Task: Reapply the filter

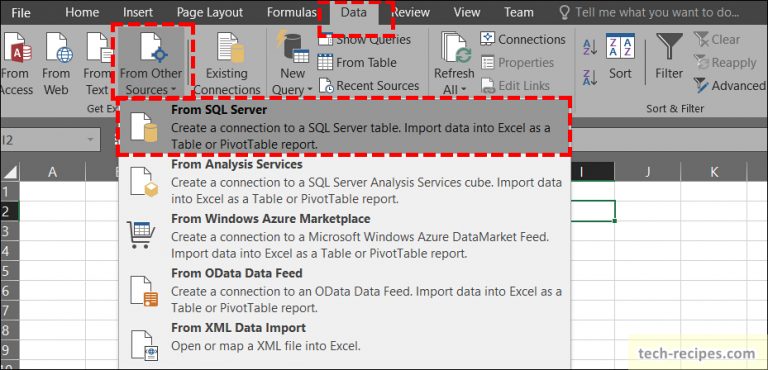Action: coord(725,63)
